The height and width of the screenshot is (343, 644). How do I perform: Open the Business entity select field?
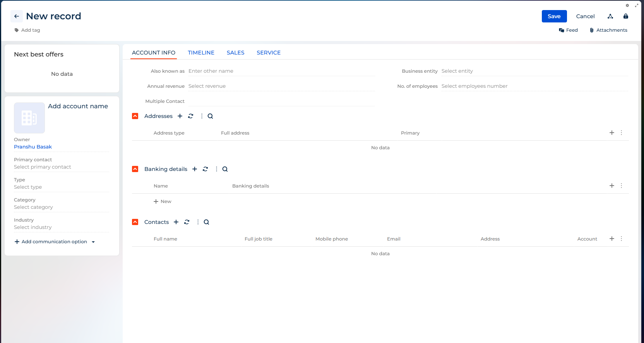(534, 71)
